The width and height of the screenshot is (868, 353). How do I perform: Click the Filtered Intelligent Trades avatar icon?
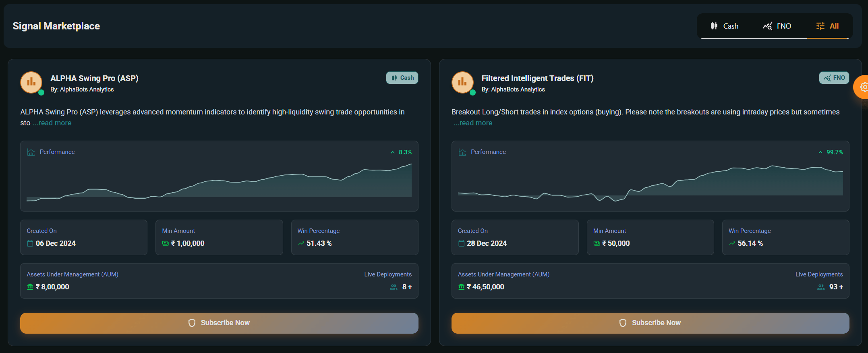pos(462,82)
